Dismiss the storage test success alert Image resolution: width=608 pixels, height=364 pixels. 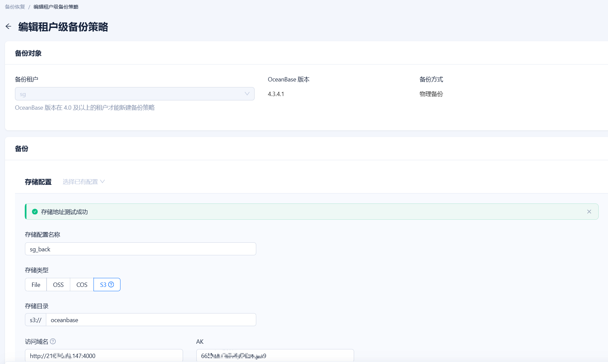click(x=589, y=212)
